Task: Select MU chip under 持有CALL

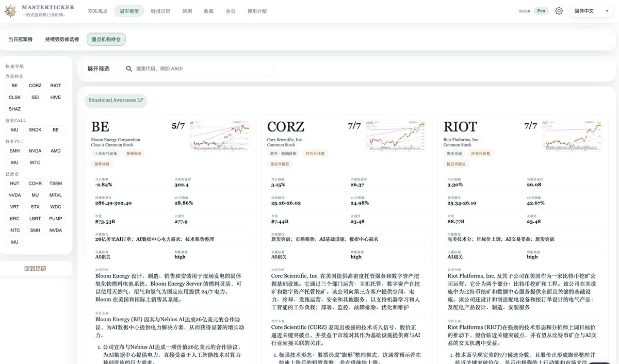Action: [x=14, y=130]
